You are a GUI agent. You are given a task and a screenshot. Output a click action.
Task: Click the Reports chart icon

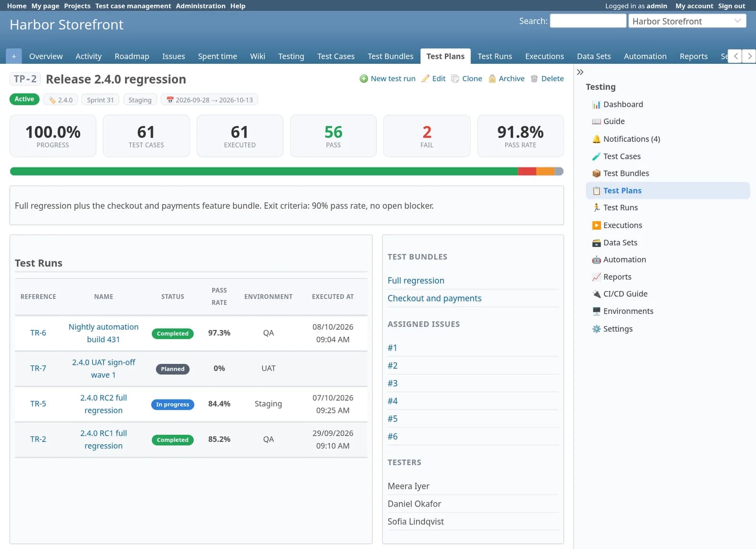click(x=596, y=277)
